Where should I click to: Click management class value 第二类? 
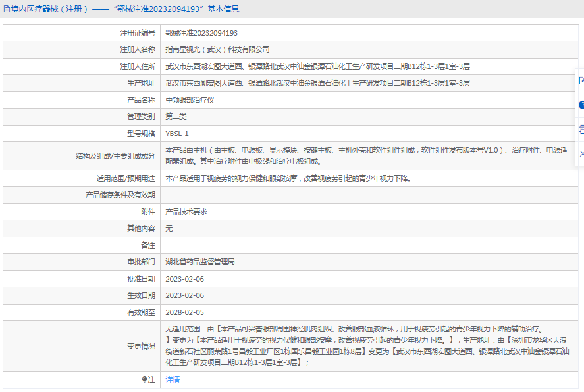click(176, 117)
